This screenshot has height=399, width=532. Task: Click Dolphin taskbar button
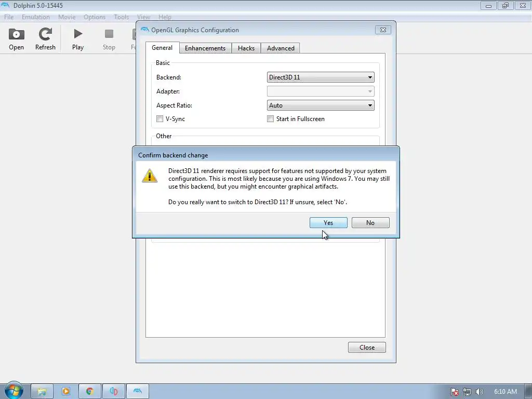pos(137,392)
